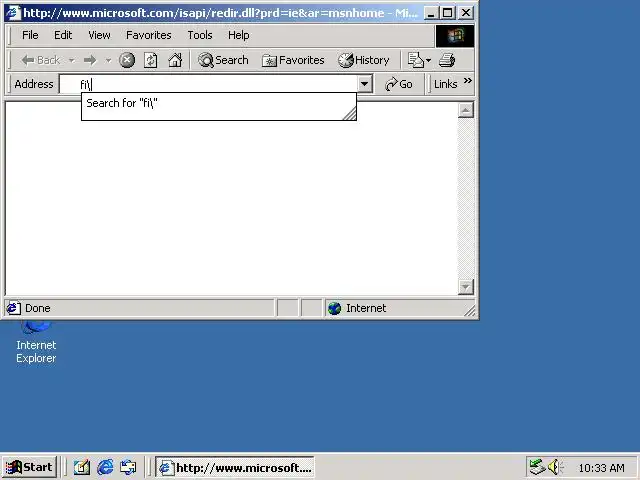Open the Forward history dropdown arrow
640x480 pixels.
click(108, 60)
